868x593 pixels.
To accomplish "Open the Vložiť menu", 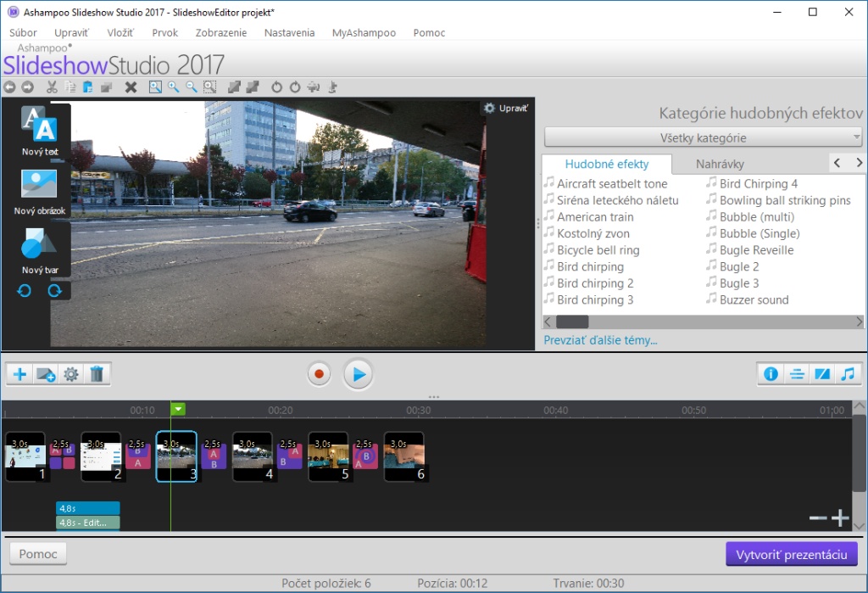I will click(x=120, y=32).
